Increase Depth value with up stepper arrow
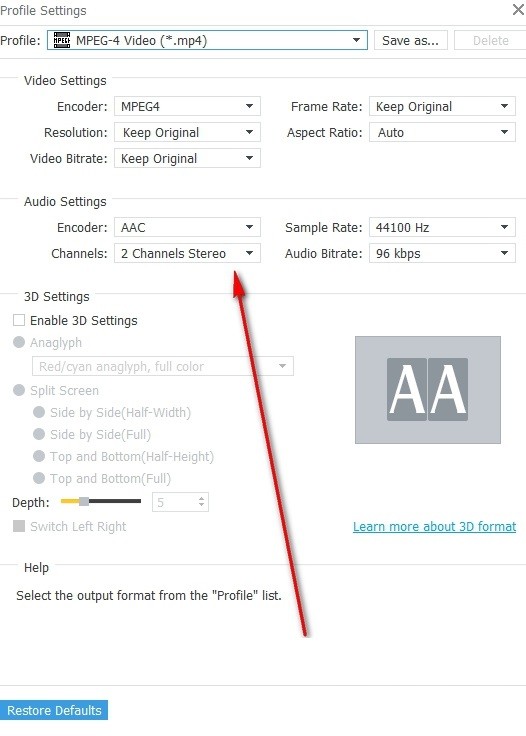Viewport: 526px width, 736px height. coord(201,499)
